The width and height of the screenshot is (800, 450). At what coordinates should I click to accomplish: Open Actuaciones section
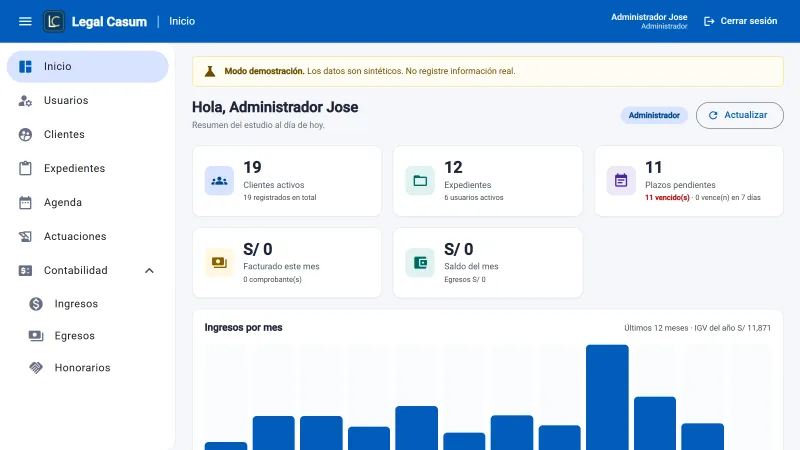[88, 236]
